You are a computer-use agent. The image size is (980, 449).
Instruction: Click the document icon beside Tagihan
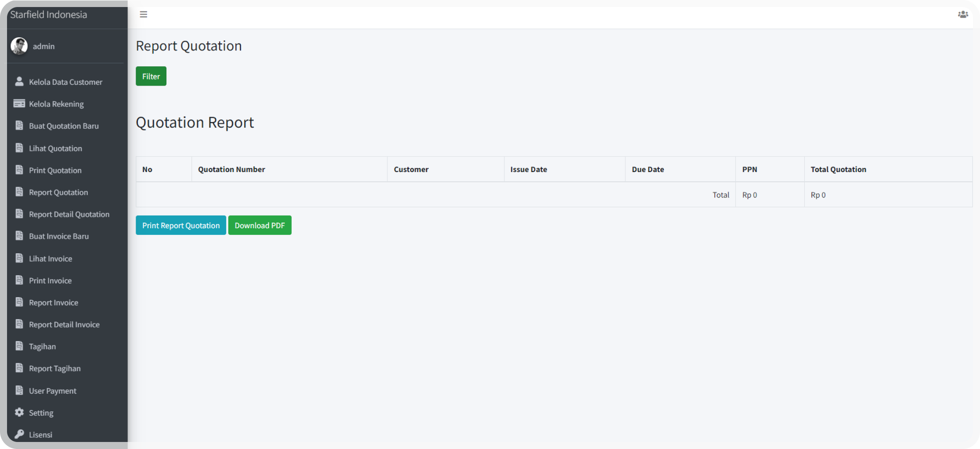tap(19, 346)
